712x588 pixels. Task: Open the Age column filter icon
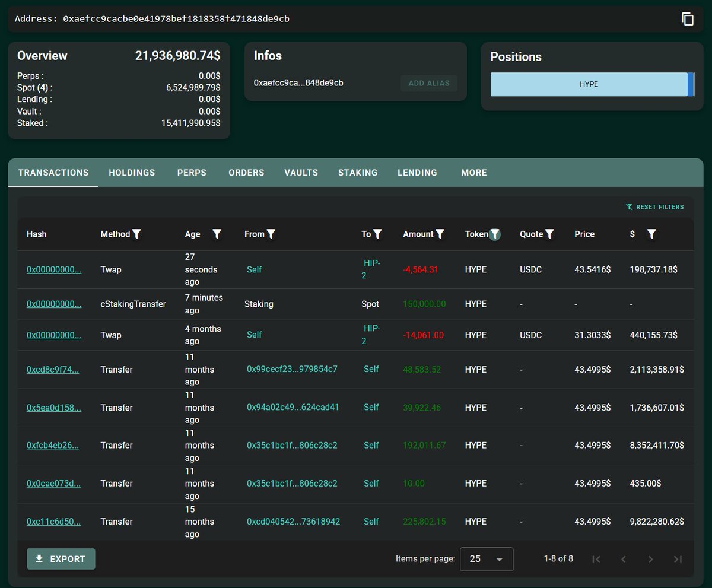click(217, 234)
